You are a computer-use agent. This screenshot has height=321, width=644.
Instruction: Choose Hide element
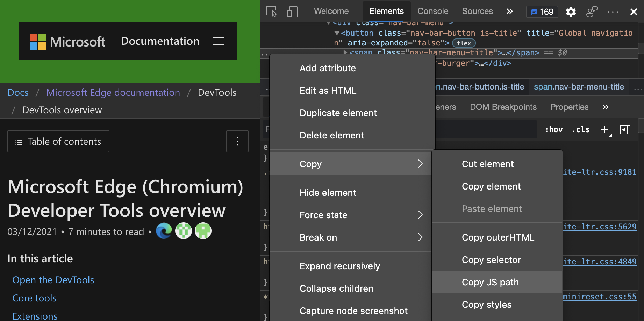[x=351, y=193]
